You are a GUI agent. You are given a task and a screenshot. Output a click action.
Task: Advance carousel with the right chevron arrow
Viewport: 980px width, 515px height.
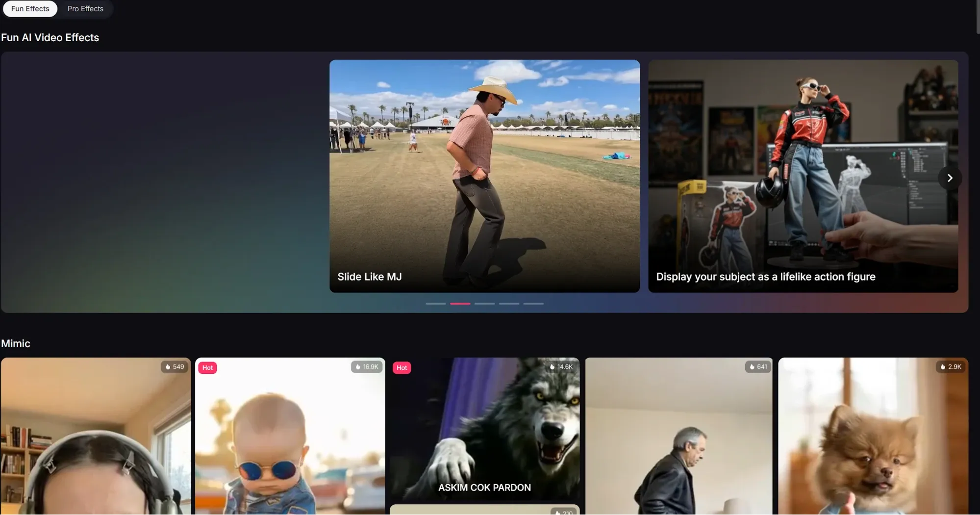(x=950, y=178)
